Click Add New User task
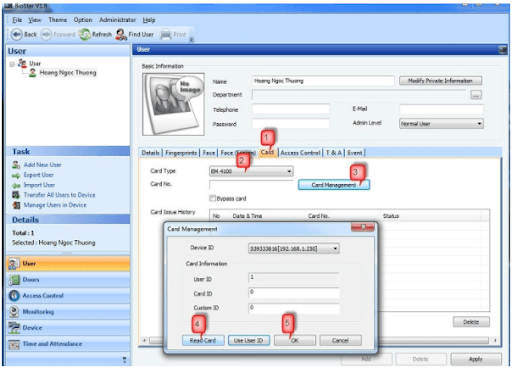 (x=42, y=165)
